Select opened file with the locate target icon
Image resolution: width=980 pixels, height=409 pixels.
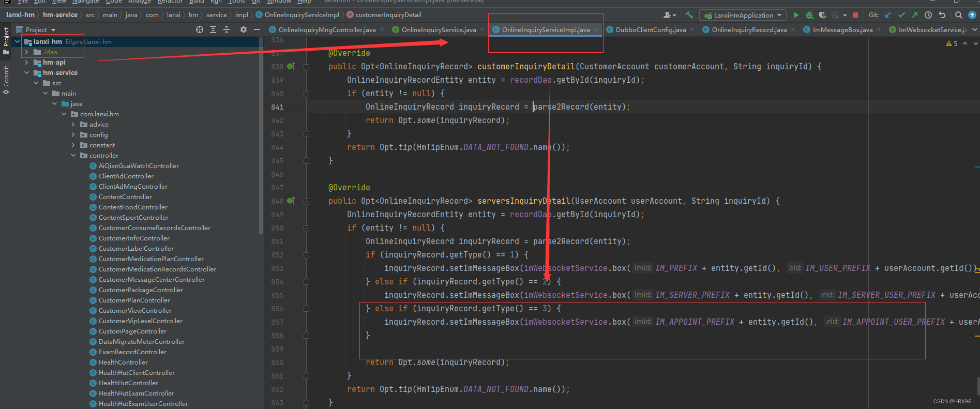(x=200, y=29)
